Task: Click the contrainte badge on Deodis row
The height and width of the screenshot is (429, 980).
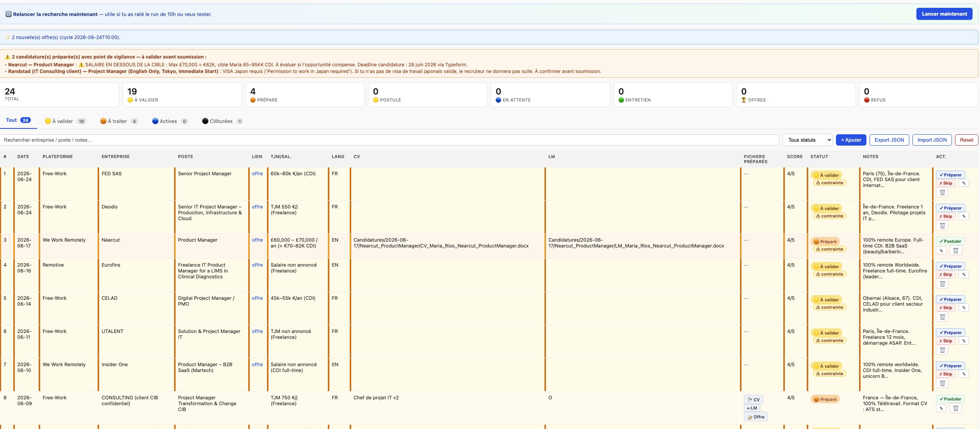Action: (x=829, y=216)
